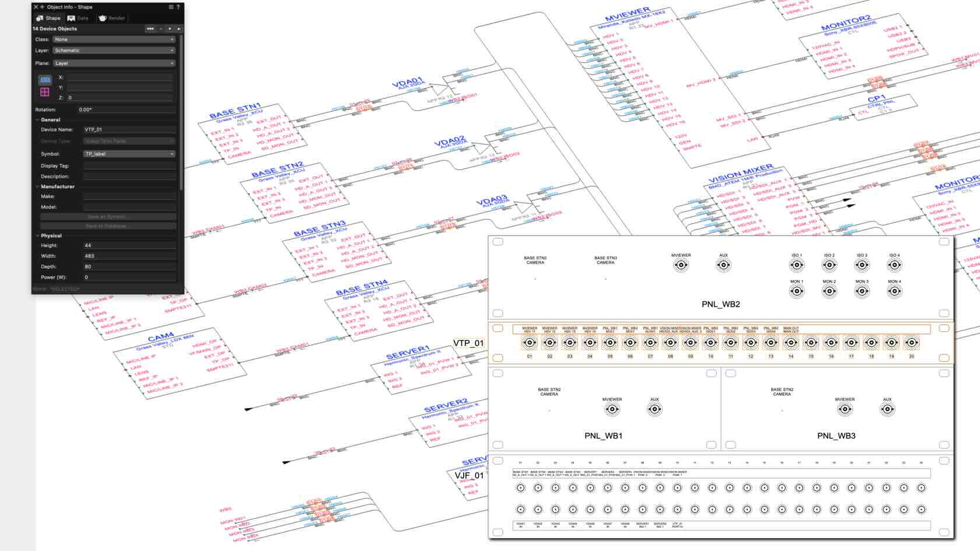Open the Object Info palette menu icon
The width and height of the screenshot is (980, 551).
(x=171, y=7)
